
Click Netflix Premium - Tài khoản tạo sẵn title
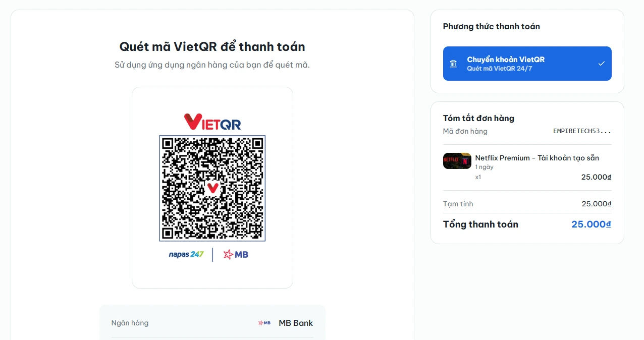coord(537,158)
